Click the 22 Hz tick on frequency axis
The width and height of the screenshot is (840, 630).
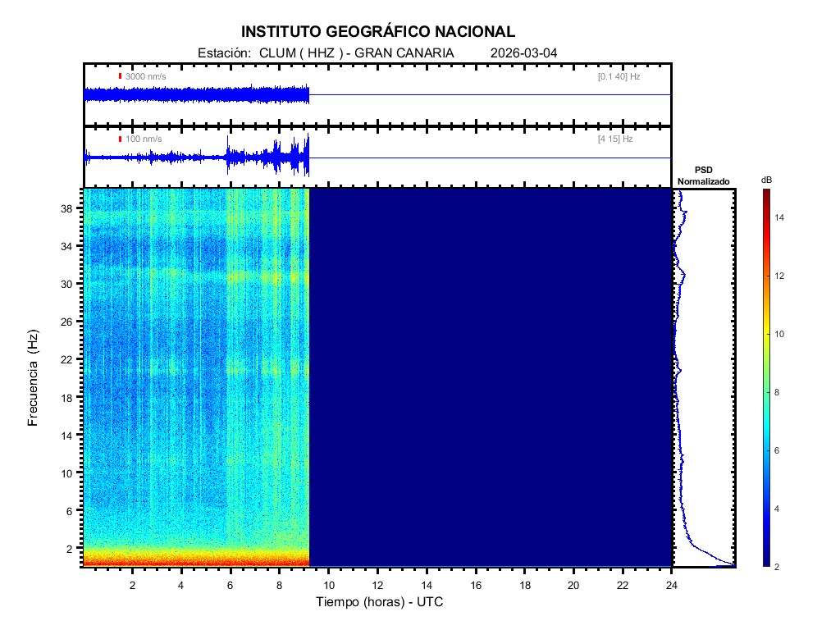click(69, 359)
